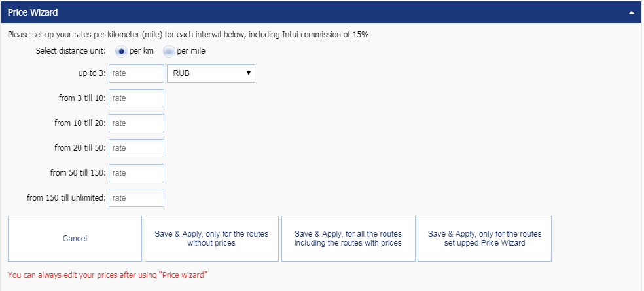Click the Cancel button

click(x=75, y=239)
